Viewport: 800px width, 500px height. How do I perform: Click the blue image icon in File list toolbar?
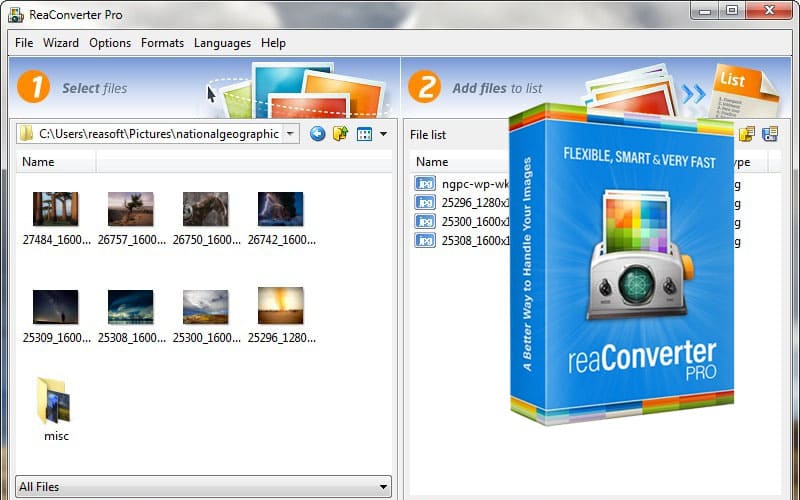pyautogui.click(x=769, y=134)
